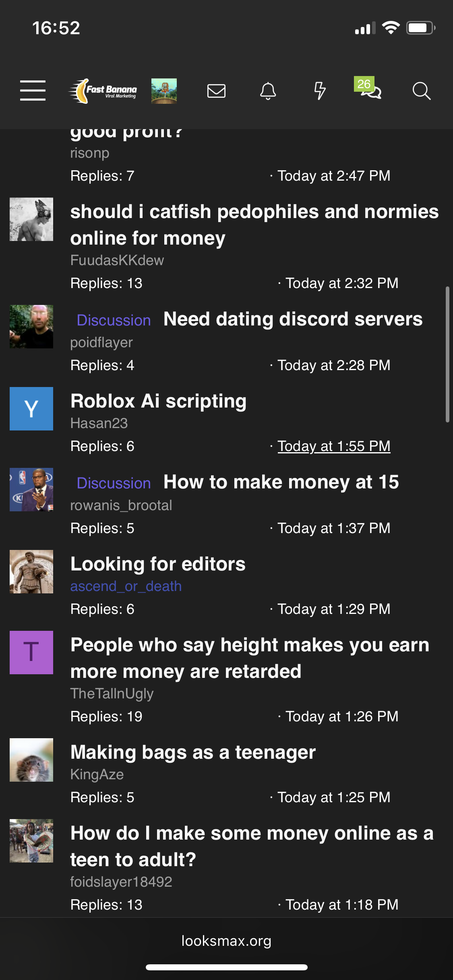
Task: Tap the 'Today at 1:55 PM' timestamp
Action: (x=334, y=446)
